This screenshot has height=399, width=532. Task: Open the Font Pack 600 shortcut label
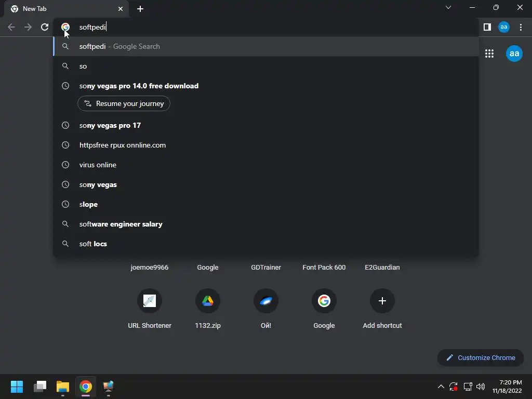click(324, 268)
